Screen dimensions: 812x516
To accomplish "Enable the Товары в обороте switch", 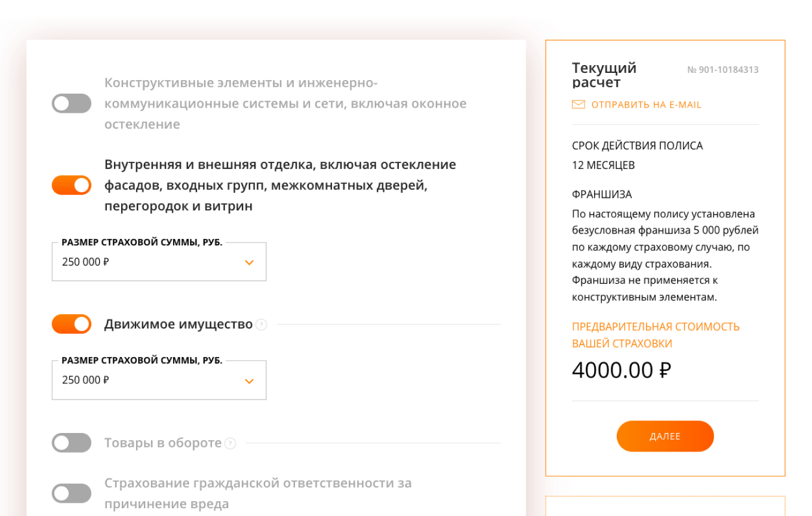I will (x=71, y=443).
